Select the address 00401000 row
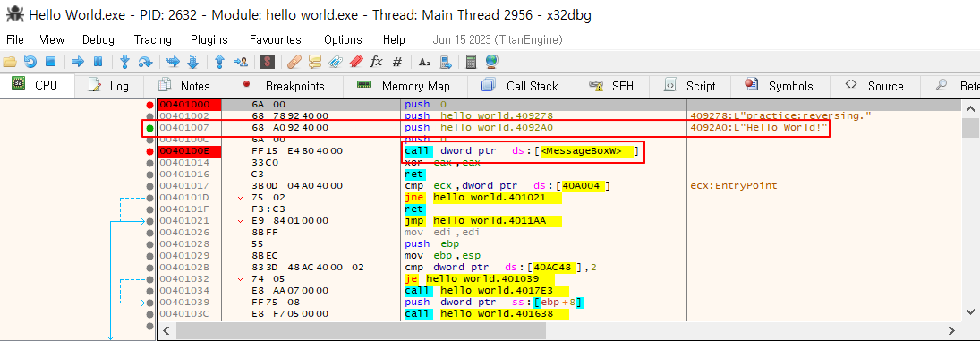980x341 pixels. (x=558, y=105)
